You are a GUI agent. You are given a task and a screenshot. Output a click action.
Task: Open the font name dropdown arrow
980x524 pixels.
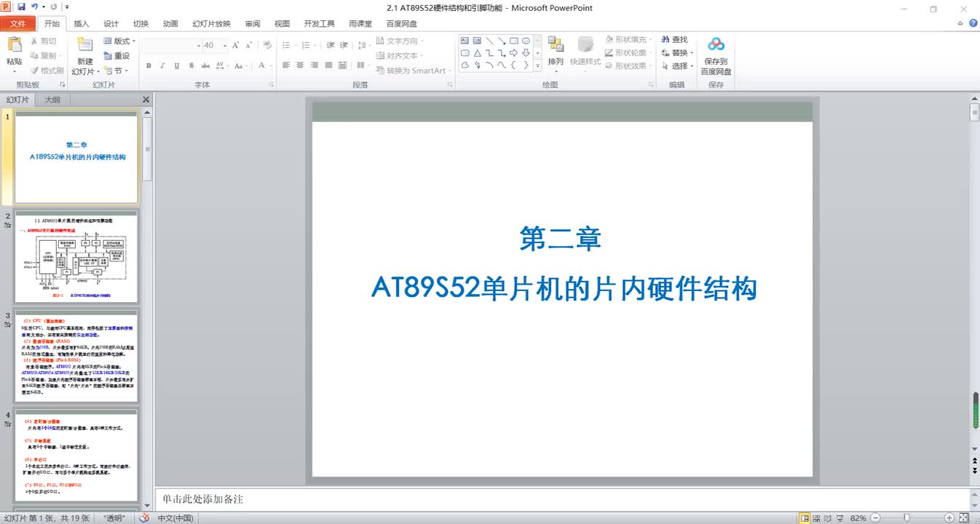click(199, 45)
